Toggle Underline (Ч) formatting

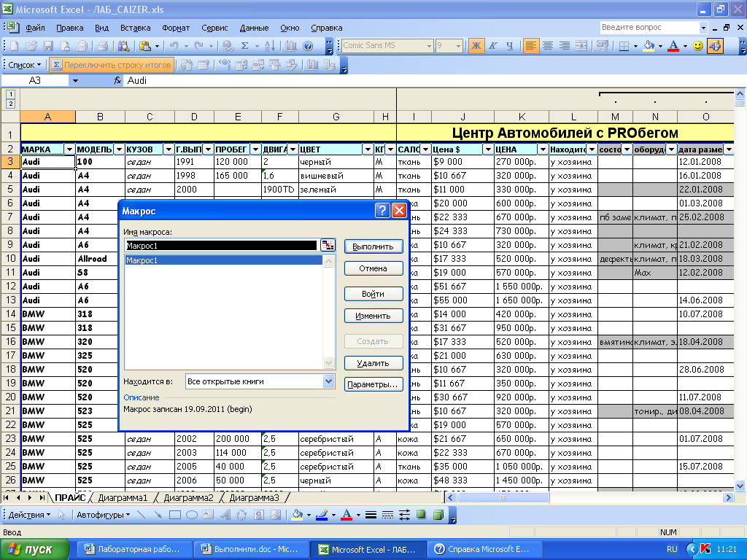510,46
